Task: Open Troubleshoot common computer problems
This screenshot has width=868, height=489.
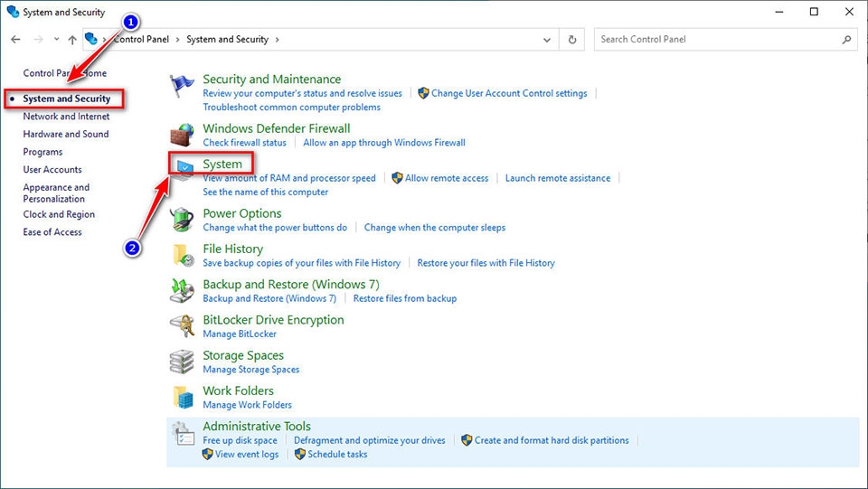Action: tap(292, 108)
